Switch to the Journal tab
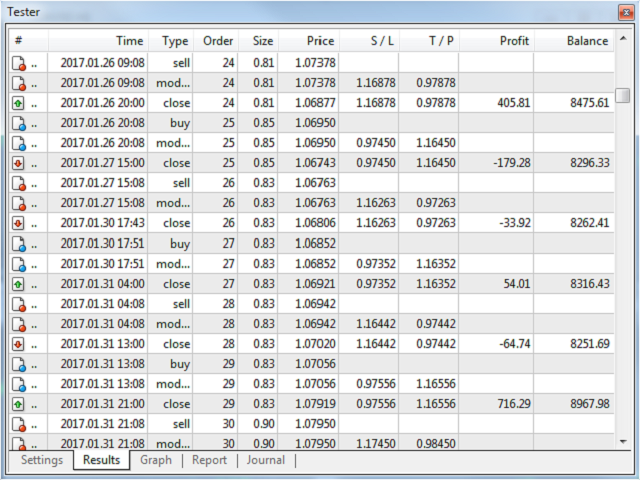 click(x=266, y=461)
